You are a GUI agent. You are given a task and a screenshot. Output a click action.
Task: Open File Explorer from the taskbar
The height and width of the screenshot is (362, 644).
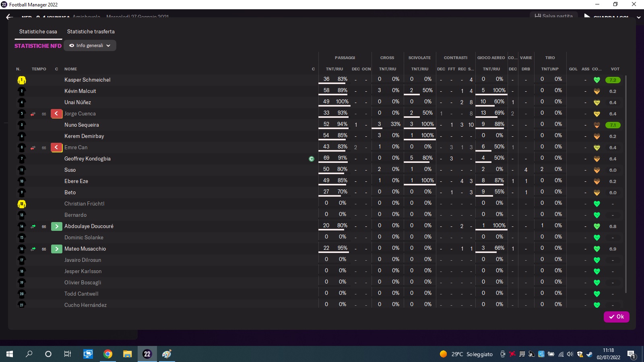click(x=127, y=354)
